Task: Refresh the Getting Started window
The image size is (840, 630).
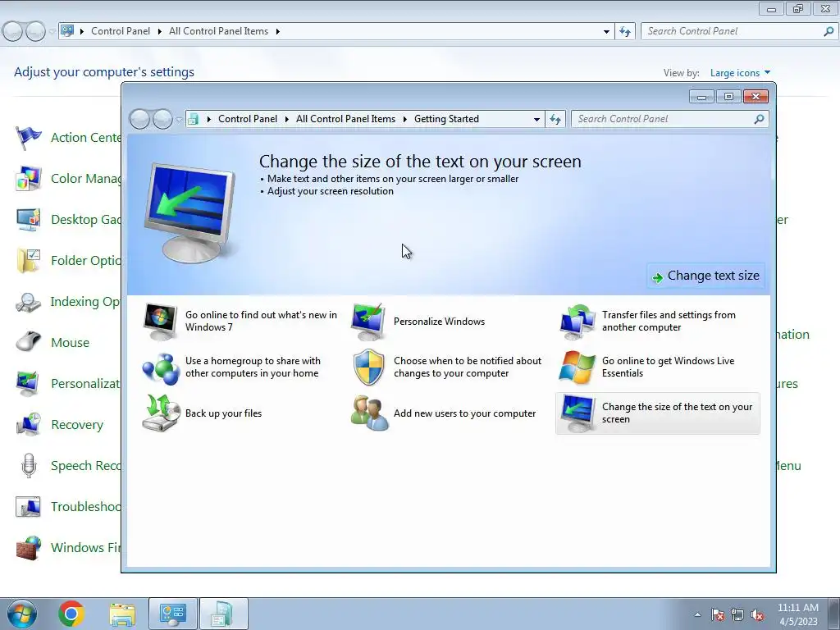Action: pos(555,120)
